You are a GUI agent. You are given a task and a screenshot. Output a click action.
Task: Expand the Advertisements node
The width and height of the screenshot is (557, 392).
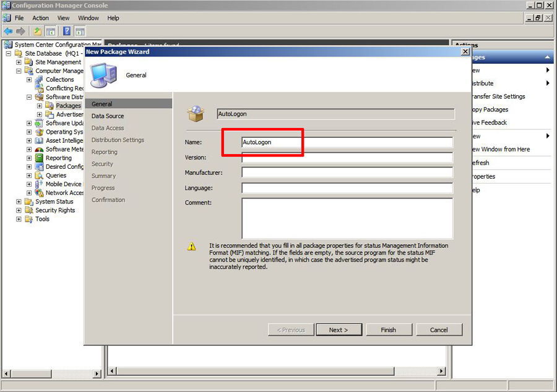(40, 114)
